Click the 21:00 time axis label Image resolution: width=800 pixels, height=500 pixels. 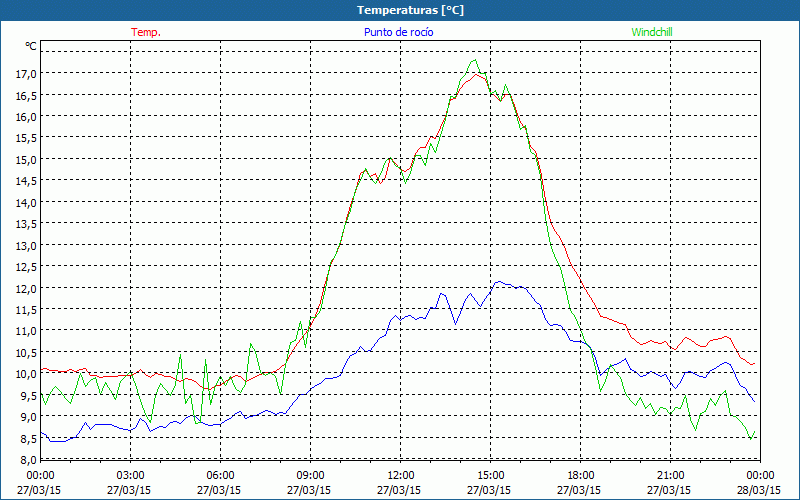(670, 475)
